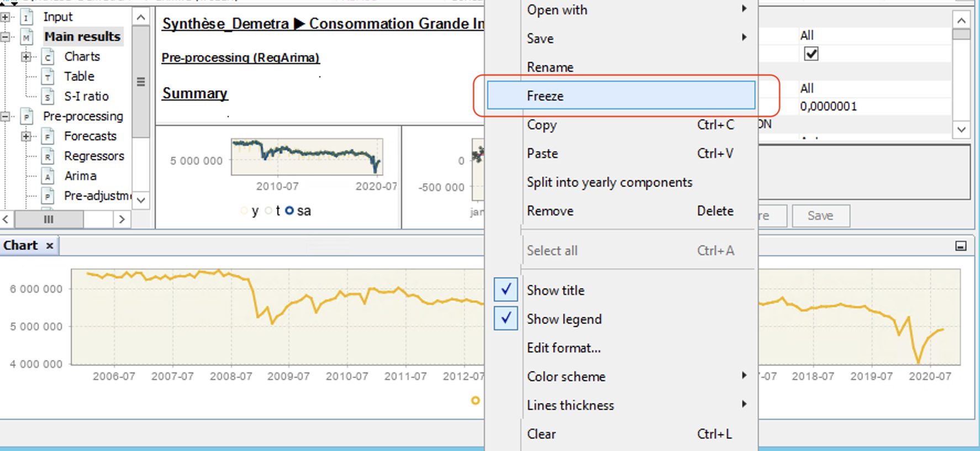Select the S-I ratio node icon

[48, 97]
